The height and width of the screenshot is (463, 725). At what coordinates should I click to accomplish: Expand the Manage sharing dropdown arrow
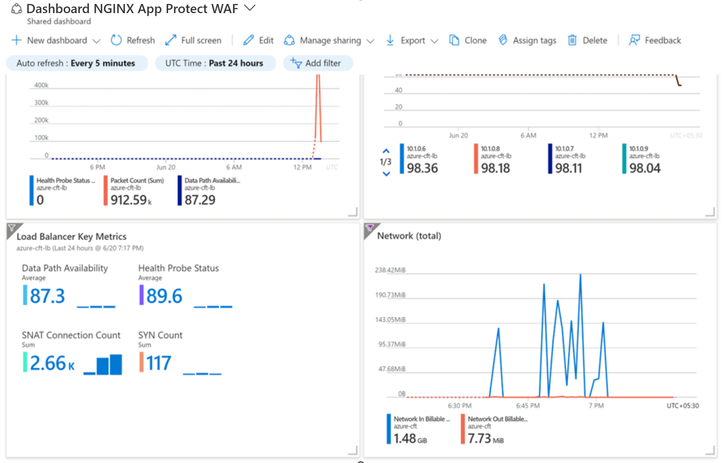370,41
